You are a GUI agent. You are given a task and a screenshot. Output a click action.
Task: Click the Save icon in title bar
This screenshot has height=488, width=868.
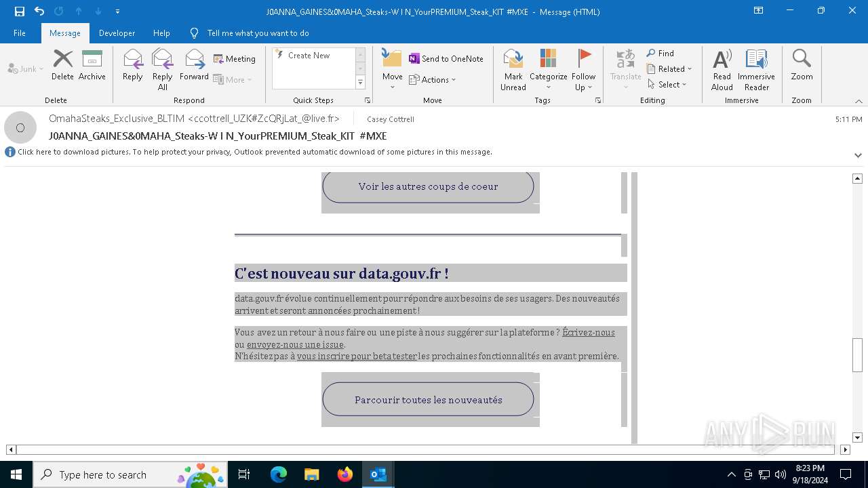[x=20, y=11]
